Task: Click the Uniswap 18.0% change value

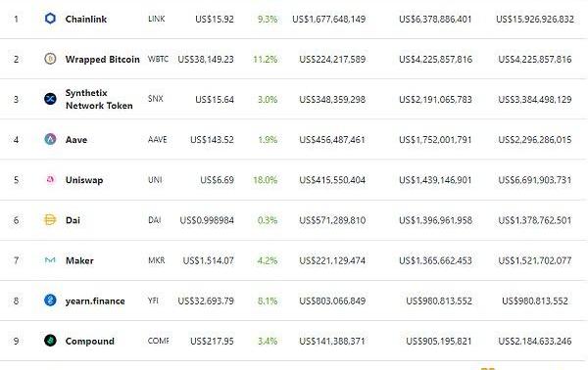Action: (x=266, y=180)
